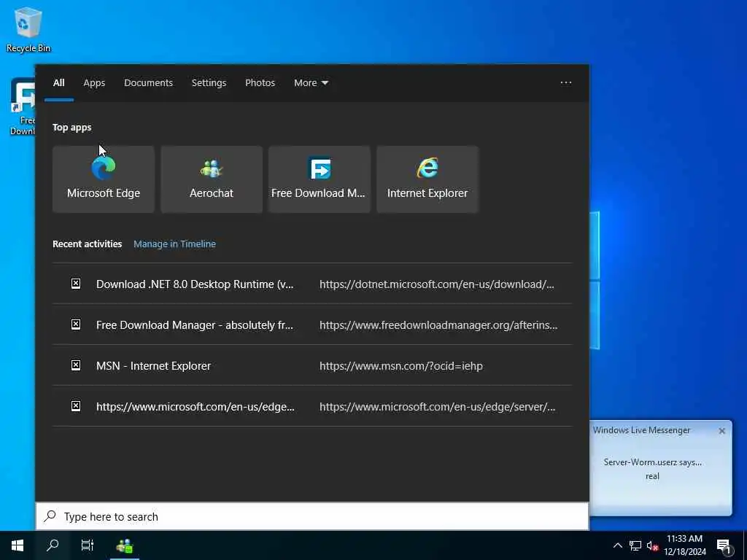Image resolution: width=747 pixels, height=560 pixels.
Task: Launch Internet Explorer tile
Action: click(427, 179)
